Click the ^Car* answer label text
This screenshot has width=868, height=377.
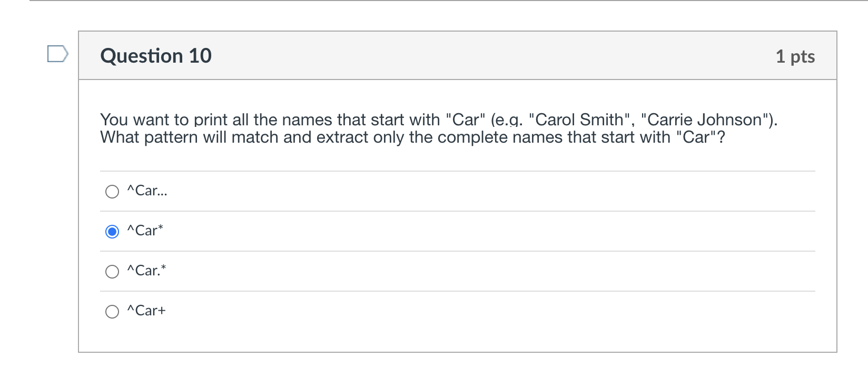(x=145, y=231)
